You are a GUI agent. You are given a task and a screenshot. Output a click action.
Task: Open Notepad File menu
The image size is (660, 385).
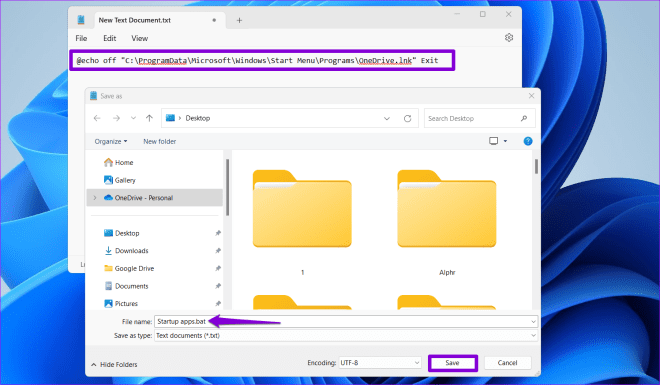tap(81, 38)
